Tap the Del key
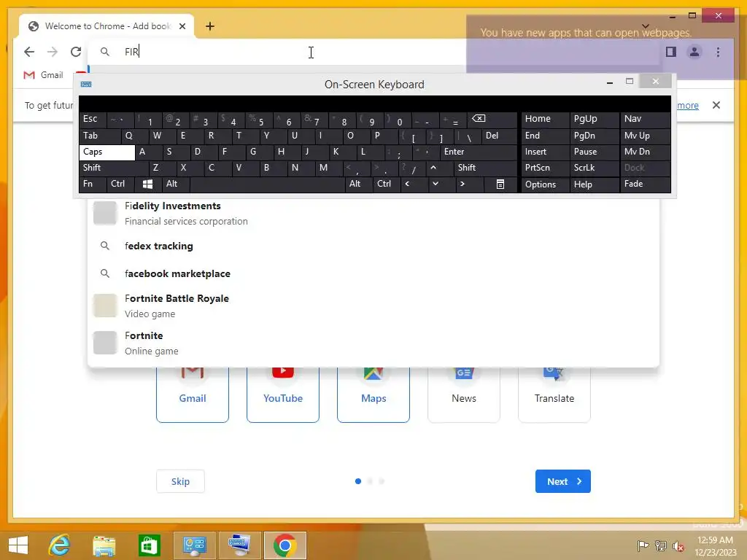747x560 pixels. pos(499,136)
